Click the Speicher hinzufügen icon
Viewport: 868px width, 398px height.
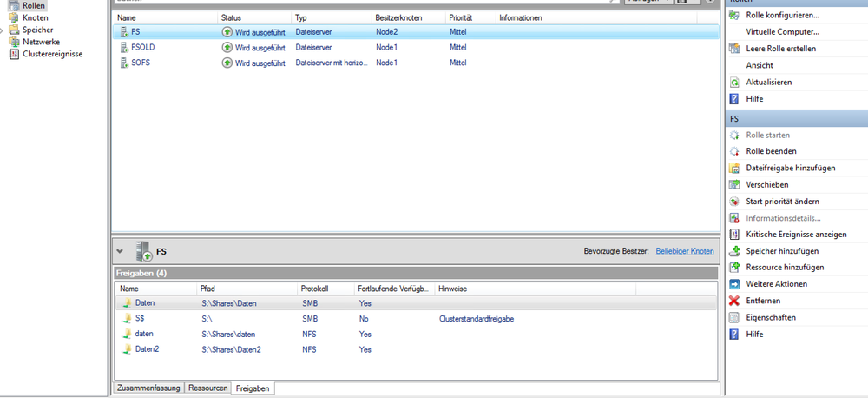tap(734, 251)
